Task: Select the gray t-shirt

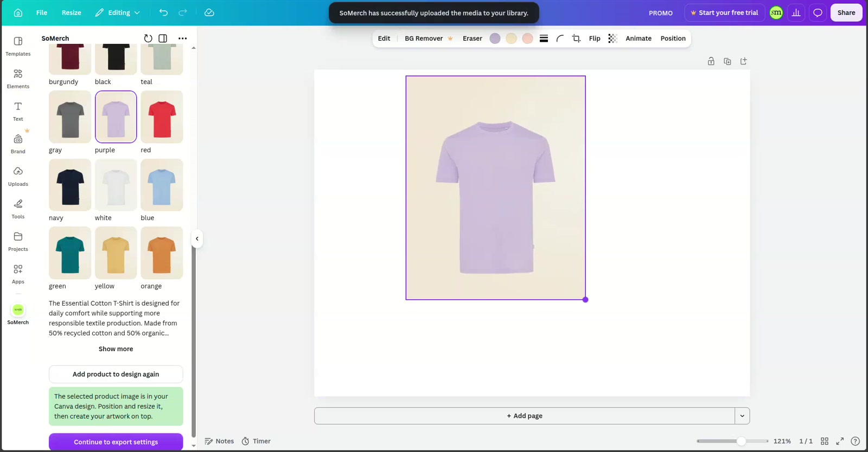Action: (70, 117)
